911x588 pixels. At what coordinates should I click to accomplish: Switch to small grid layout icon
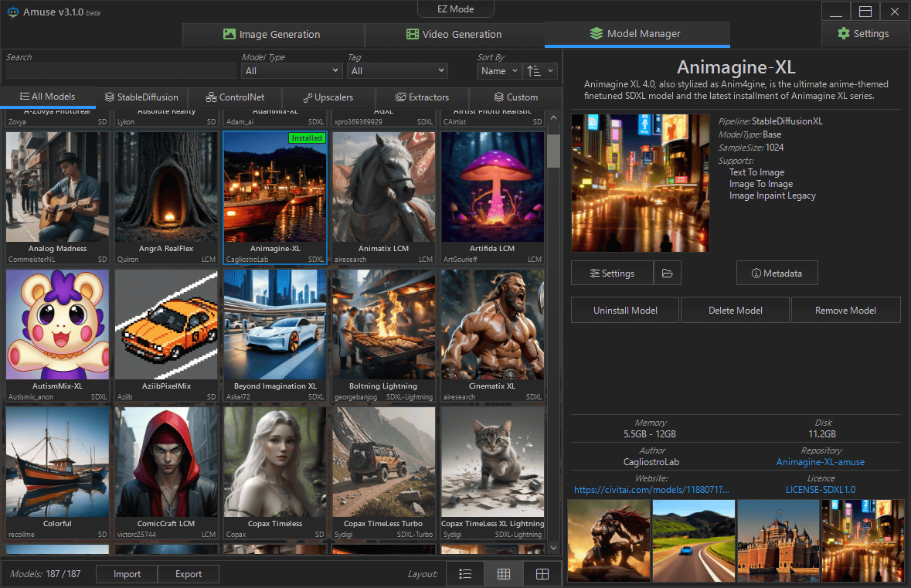pos(504,574)
